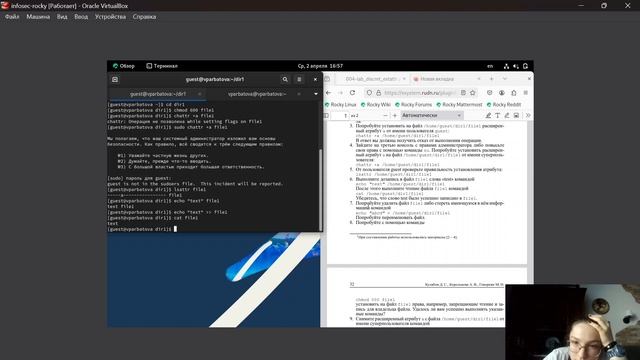Select the 004-lab_discret browser tab
The width and height of the screenshot is (640, 360).
tap(371, 79)
